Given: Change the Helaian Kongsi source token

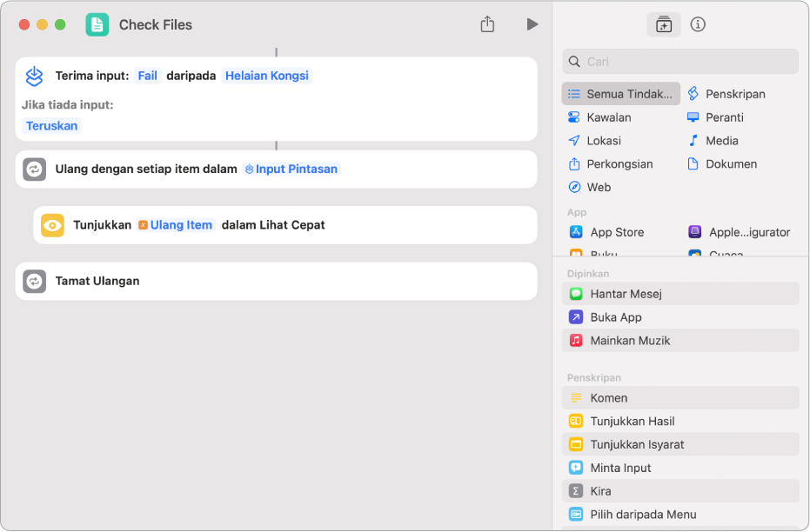Looking at the screenshot, I should point(266,76).
